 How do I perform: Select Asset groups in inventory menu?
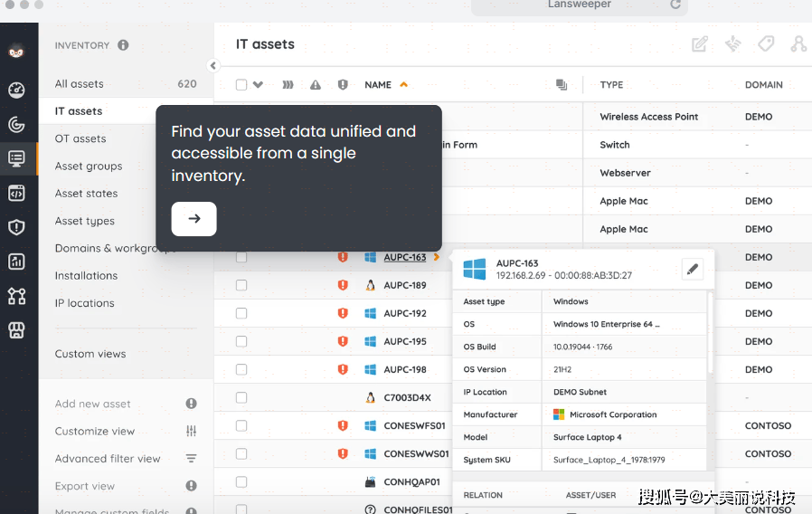click(x=89, y=167)
